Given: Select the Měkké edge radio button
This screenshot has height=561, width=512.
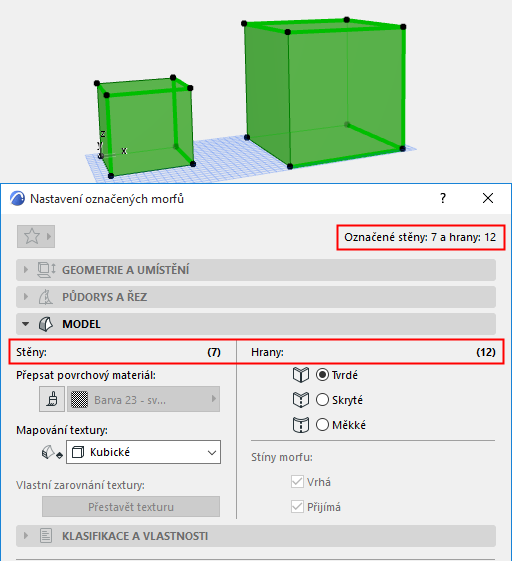Looking at the screenshot, I should click(x=322, y=425).
